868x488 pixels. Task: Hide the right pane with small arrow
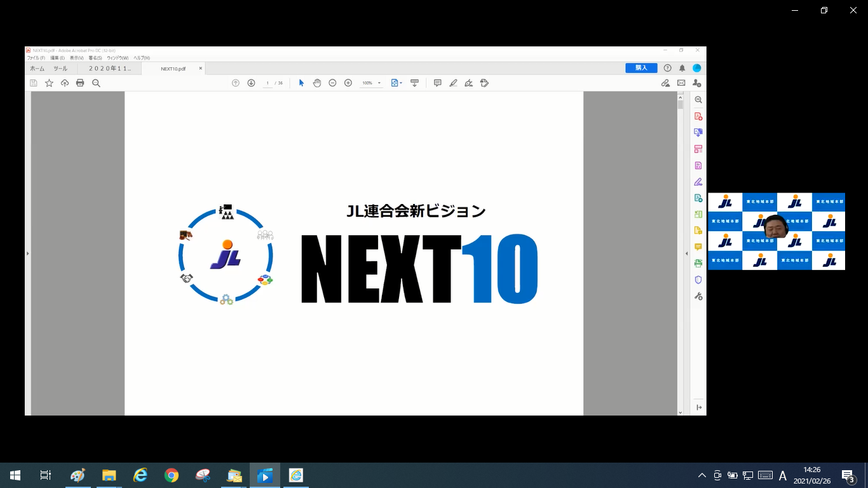coord(687,254)
